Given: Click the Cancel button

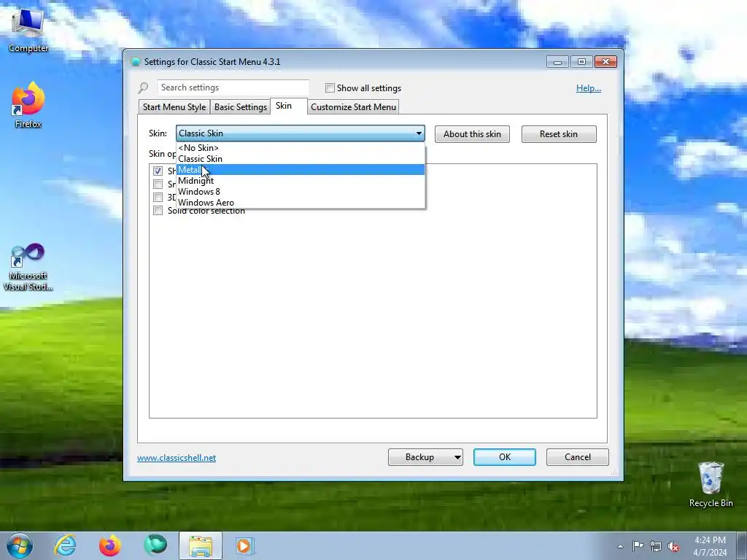Looking at the screenshot, I should pyautogui.click(x=578, y=457).
